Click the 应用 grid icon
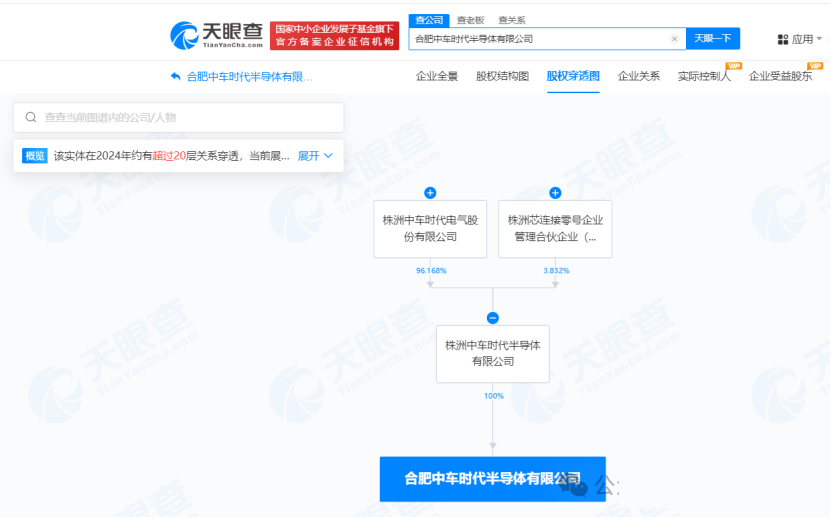Viewport: 831px width, 518px height. tap(783, 39)
